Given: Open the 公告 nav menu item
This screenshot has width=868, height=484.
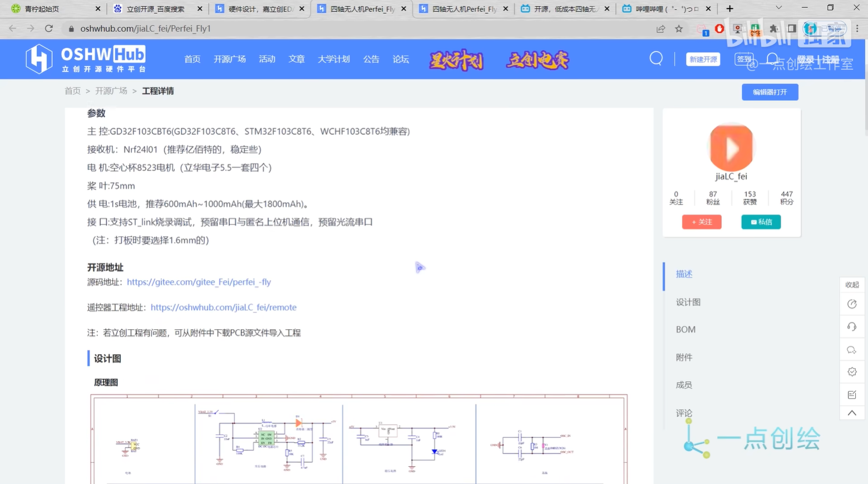Looking at the screenshot, I should point(371,59).
